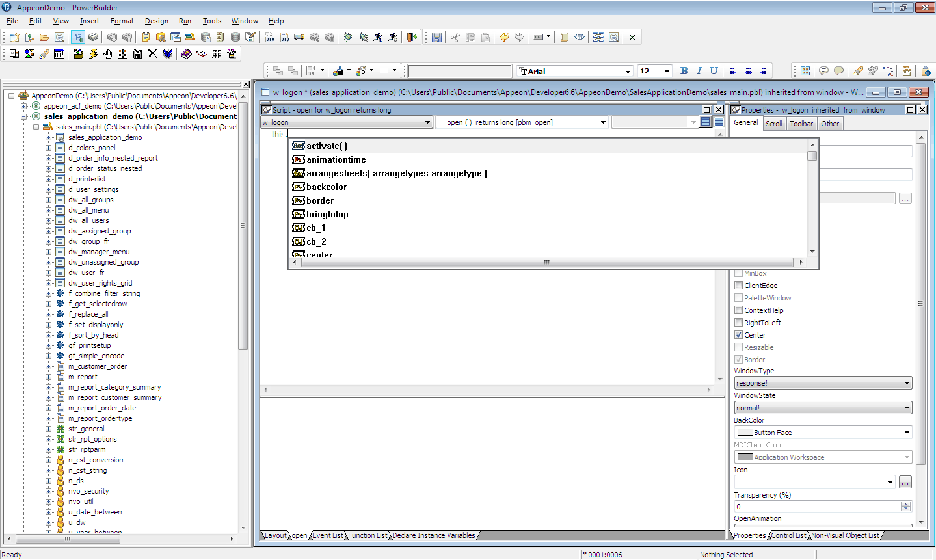Image resolution: width=936 pixels, height=560 pixels.
Task: Switch to the Scroll properties tab
Action: coord(774,124)
